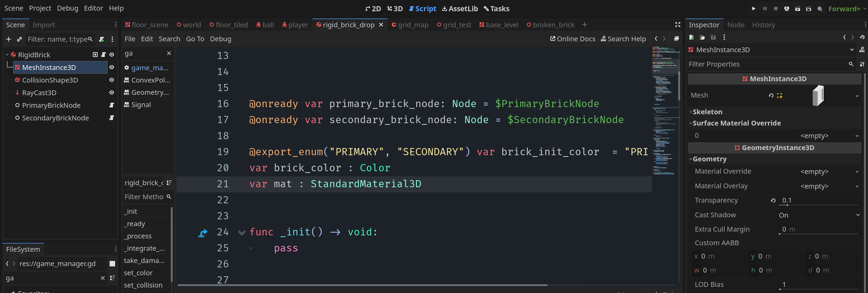Viewport: 868px width, 293px height.
Task: Open the Debug menu in top menu bar
Action: [x=68, y=8]
